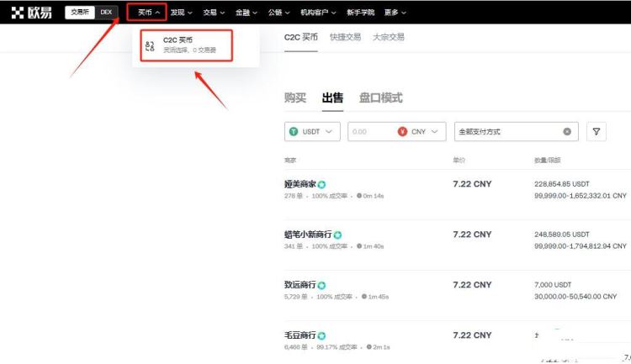
Task: Toggle to the 购买 side
Action: [x=295, y=98]
